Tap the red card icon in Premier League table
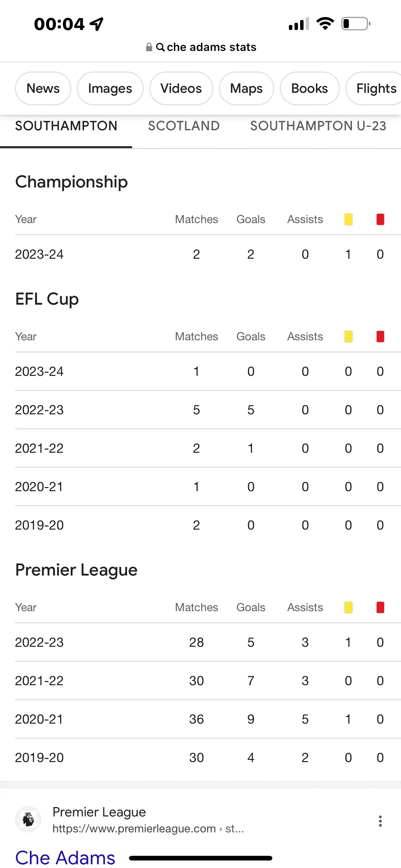Image resolution: width=401 pixels, height=868 pixels. [x=380, y=607]
